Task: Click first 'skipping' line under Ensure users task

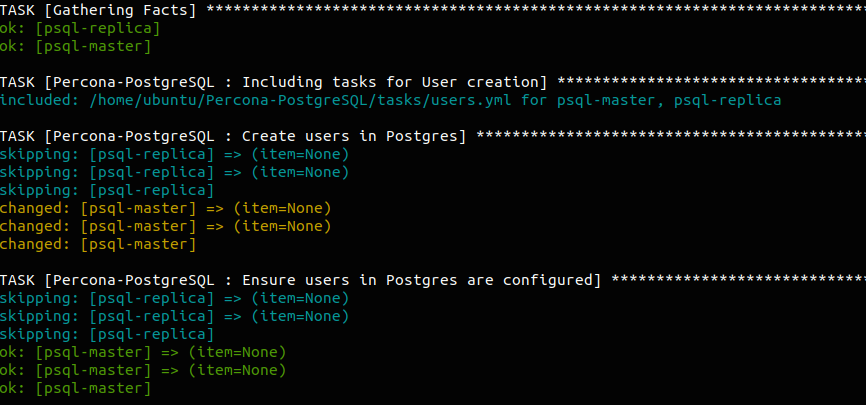Action: (x=175, y=298)
